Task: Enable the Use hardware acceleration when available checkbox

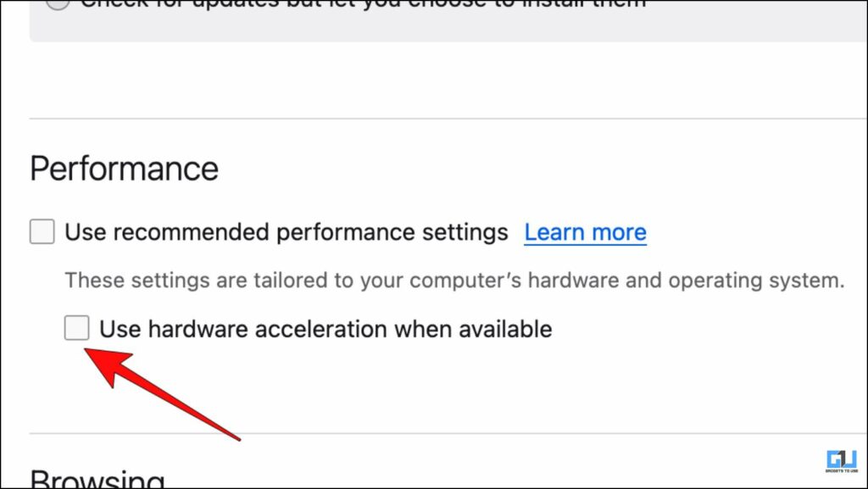Action: 77,329
